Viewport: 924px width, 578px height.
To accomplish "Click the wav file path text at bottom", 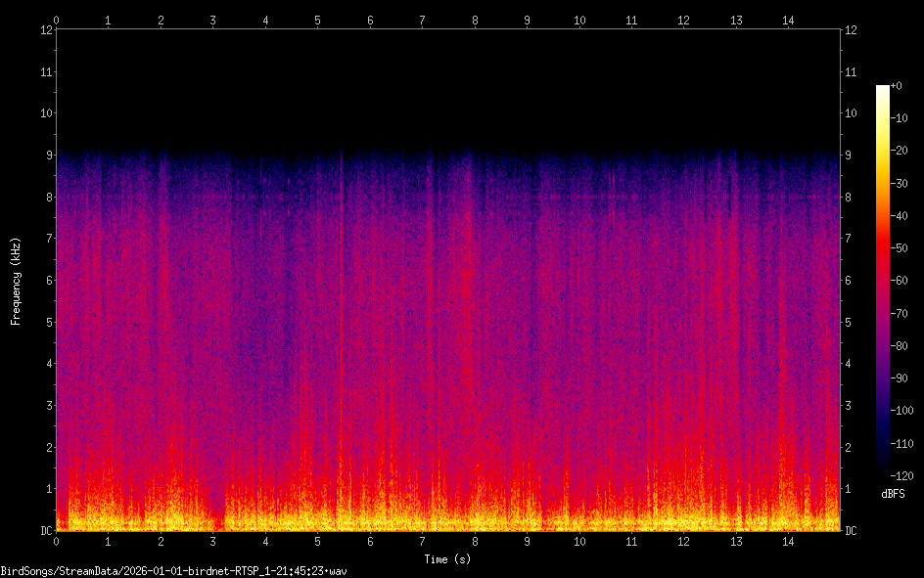I will [174, 570].
